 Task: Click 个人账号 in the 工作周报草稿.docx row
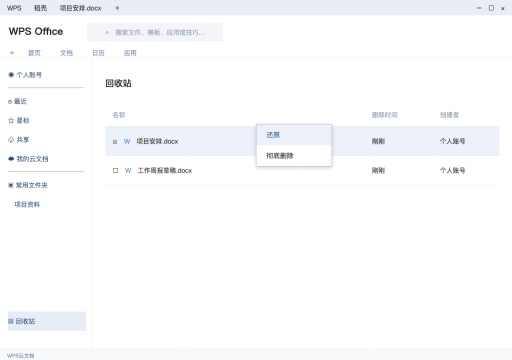(452, 171)
